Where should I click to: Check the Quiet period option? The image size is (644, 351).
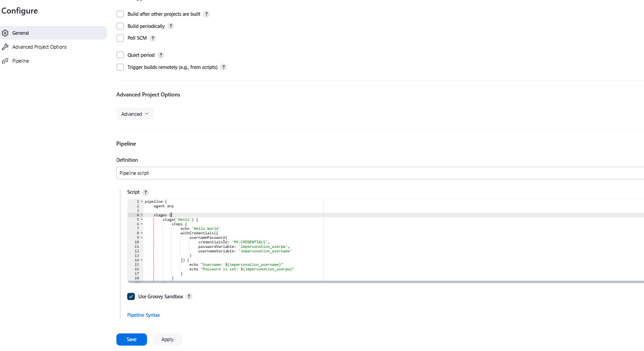(x=120, y=55)
